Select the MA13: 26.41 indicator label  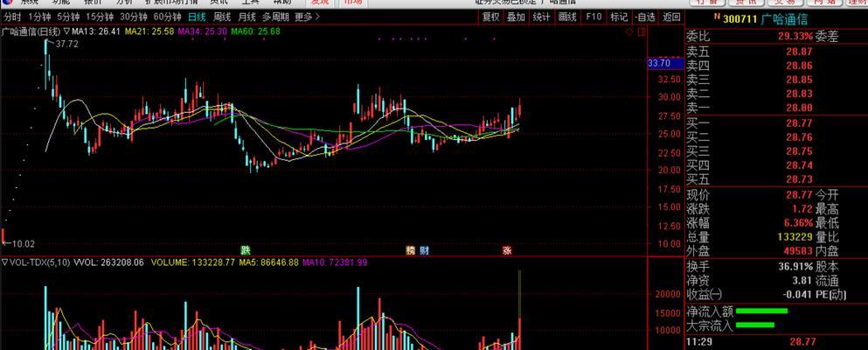point(96,31)
